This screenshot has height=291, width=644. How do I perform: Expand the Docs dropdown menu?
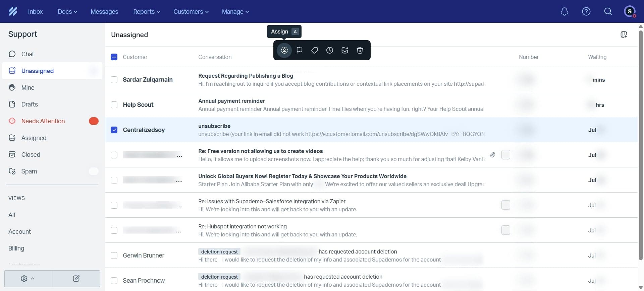[x=67, y=11]
